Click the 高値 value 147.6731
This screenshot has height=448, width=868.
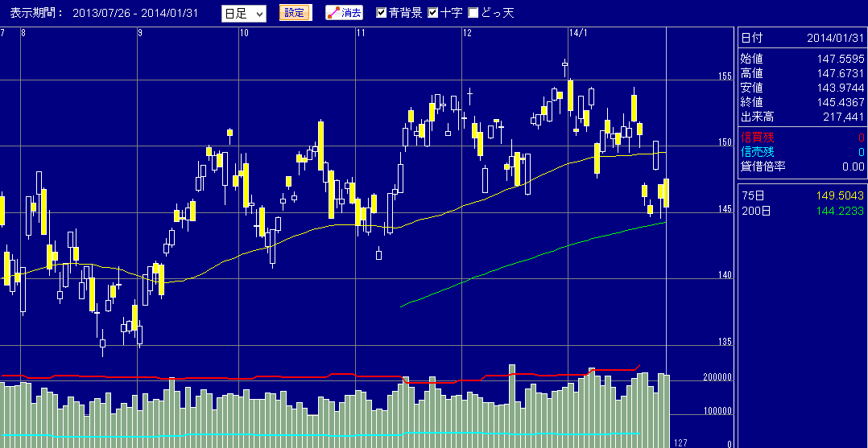pos(841,73)
